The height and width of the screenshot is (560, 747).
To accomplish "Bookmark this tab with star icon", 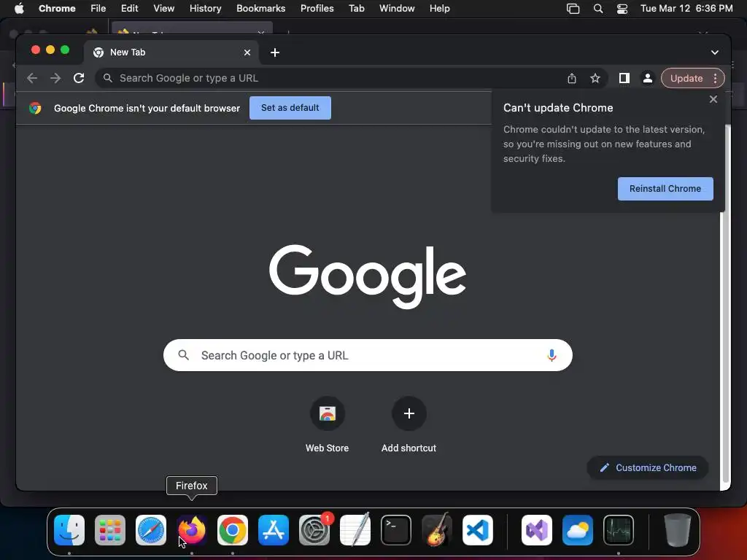I will (595, 78).
